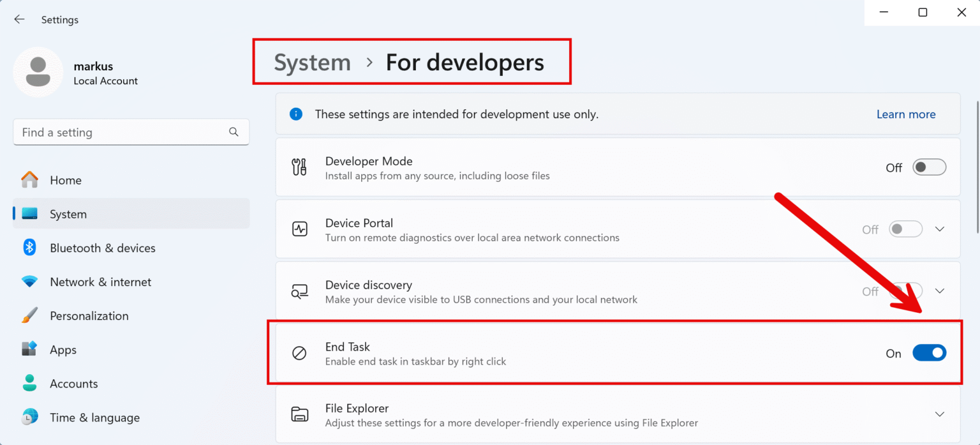The width and height of the screenshot is (980, 445).
Task: Click the Personalization paintbrush icon
Action: click(29, 315)
